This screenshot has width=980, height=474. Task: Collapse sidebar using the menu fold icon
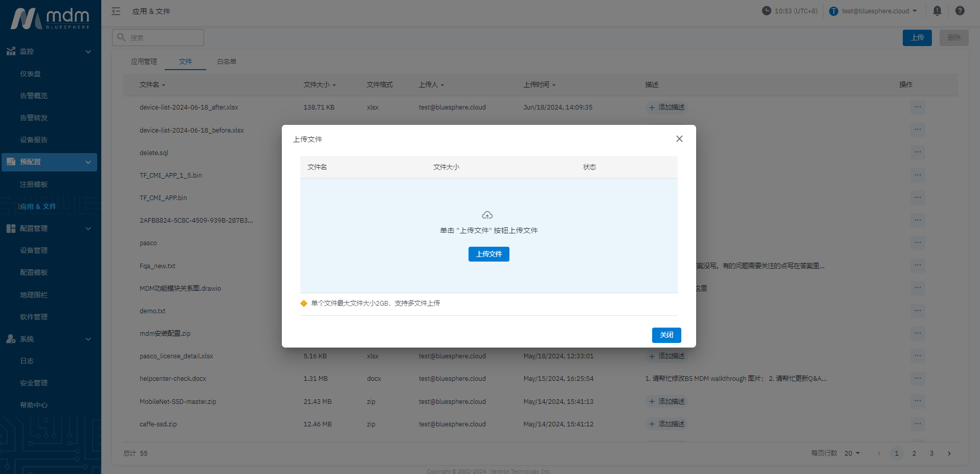coord(116,11)
